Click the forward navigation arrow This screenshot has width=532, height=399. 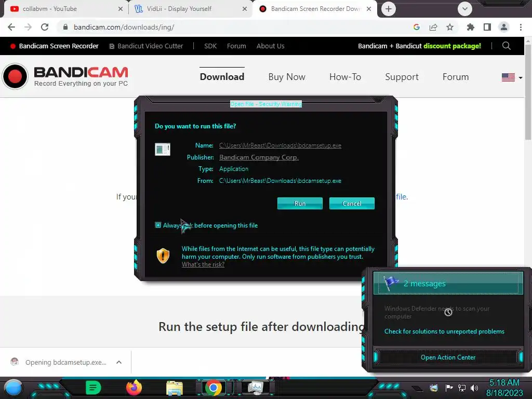click(28, 27)
